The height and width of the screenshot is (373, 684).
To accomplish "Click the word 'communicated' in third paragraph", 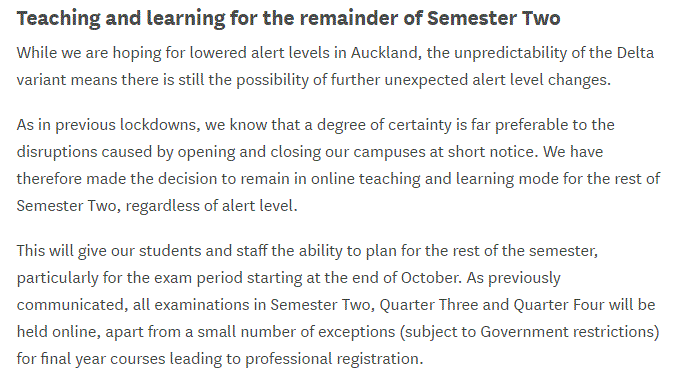I will click(71, 305).
